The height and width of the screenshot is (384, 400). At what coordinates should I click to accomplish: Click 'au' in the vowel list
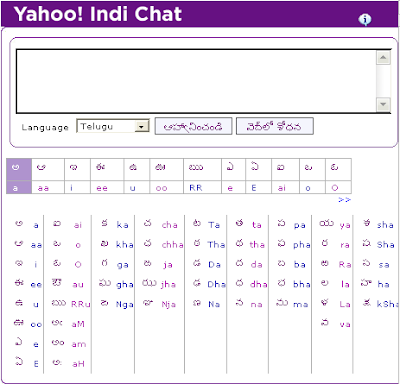(x=78, y=285)
